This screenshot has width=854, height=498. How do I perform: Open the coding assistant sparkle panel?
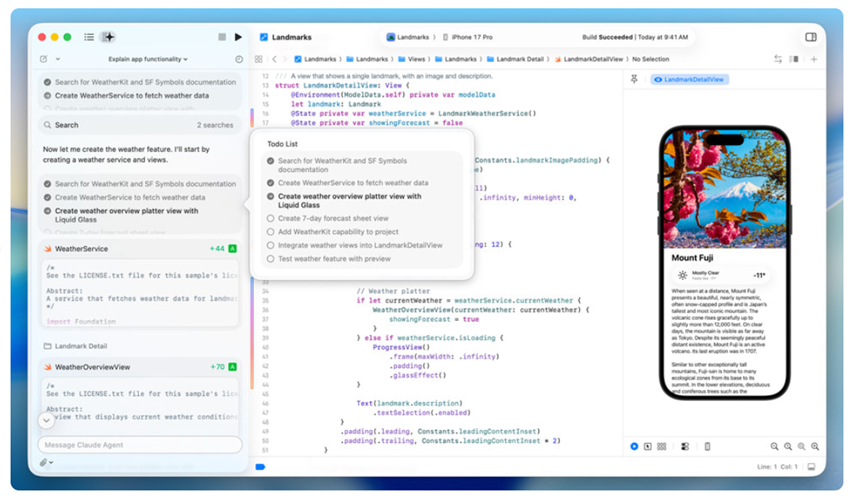tap(109, 37)
